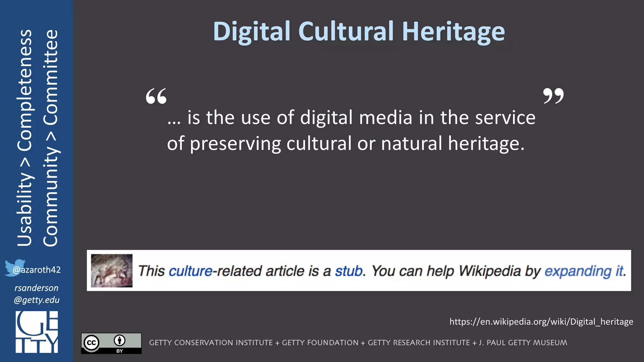Click 'GETTY CONSERVATION INSTITUTE' footer text
The height and width of the screenshot is (362, 644).
click(x=211, y=343)
